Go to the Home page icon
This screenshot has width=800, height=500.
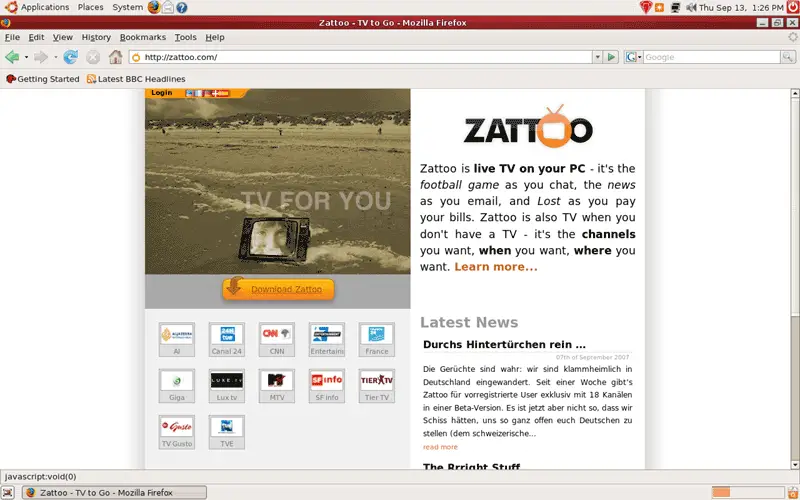116,57
